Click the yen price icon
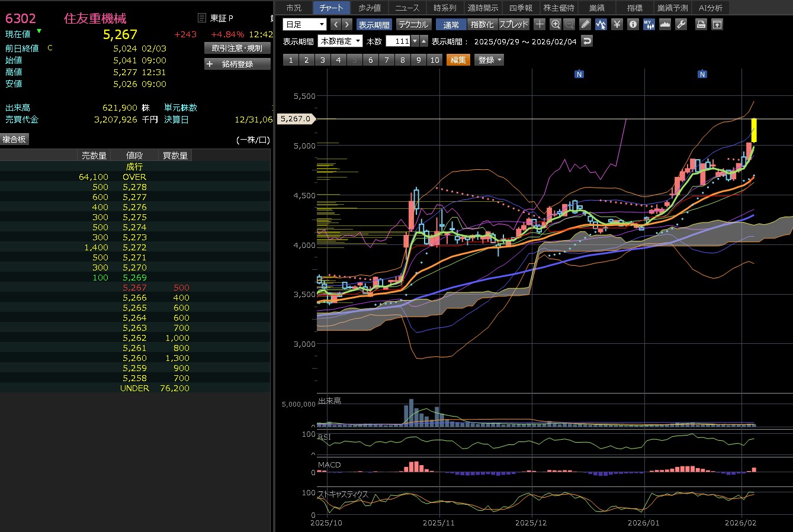 pos(617,24)
